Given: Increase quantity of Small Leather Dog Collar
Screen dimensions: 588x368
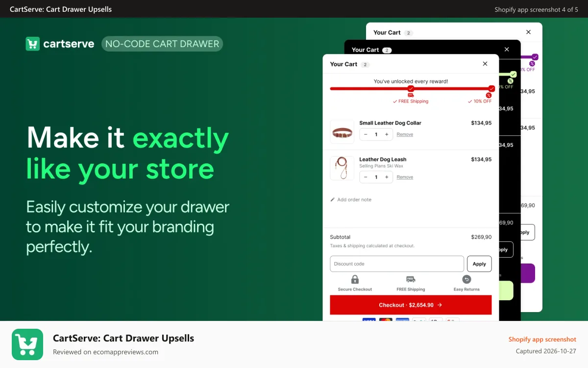Looking at the screenshot, I should (387, 134).
